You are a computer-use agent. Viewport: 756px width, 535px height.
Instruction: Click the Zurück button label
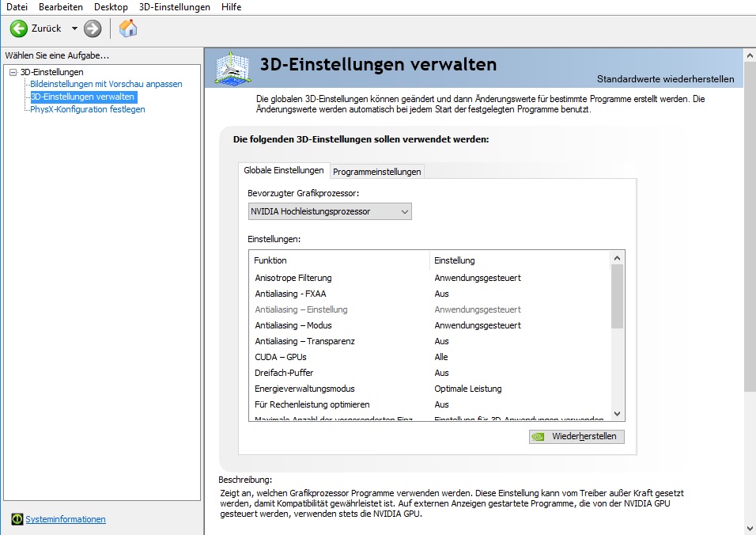47,28
